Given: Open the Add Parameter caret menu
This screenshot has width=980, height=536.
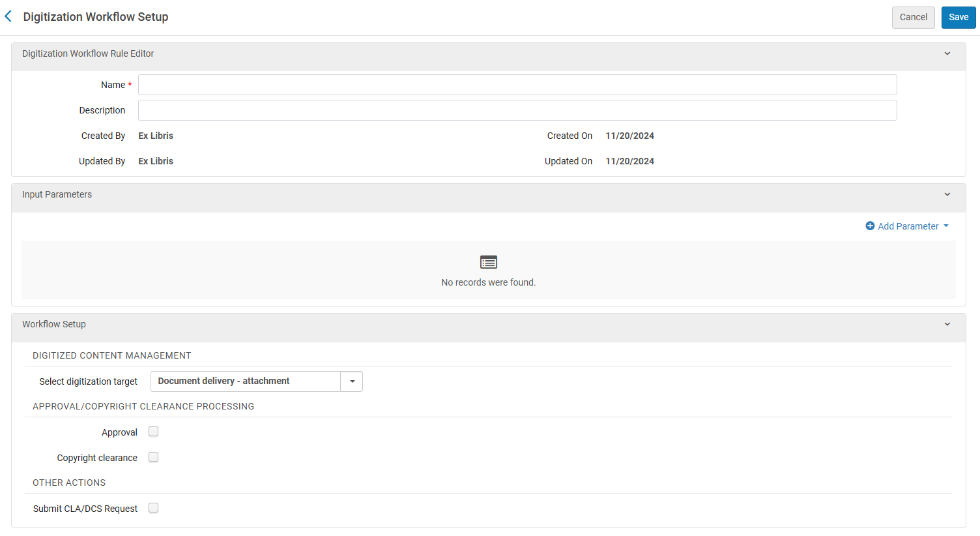Looking at the screenshot, I should (x=946, y=226).
